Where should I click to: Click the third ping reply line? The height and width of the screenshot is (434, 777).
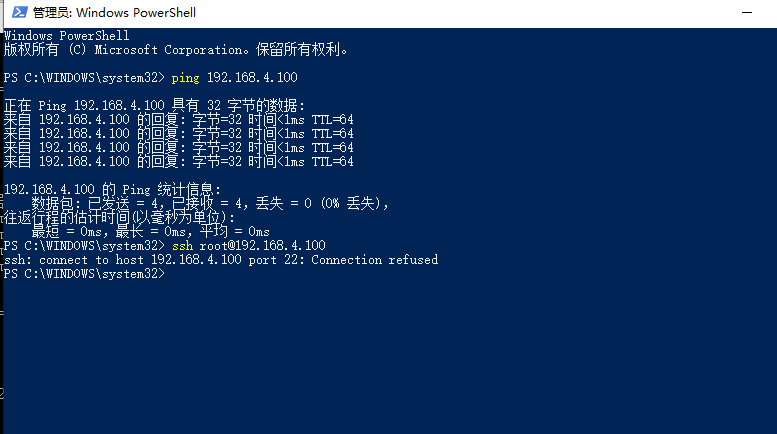click(x=178, y=147)
